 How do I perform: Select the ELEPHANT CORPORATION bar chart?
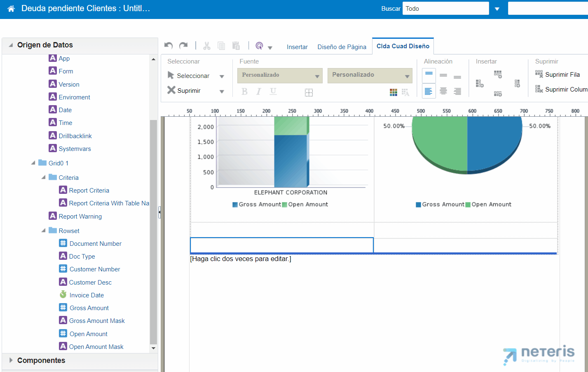tap(282, 162)
